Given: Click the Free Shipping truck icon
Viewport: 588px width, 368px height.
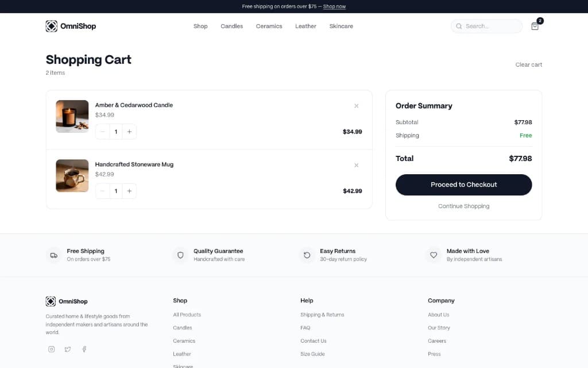Looking at the screenshot, I should pos(54,255).
